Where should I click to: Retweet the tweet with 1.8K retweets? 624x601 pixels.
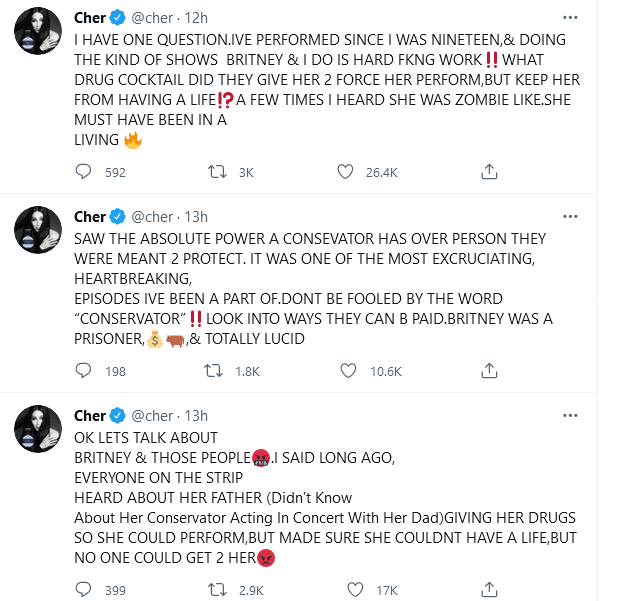tap(213, 371)
